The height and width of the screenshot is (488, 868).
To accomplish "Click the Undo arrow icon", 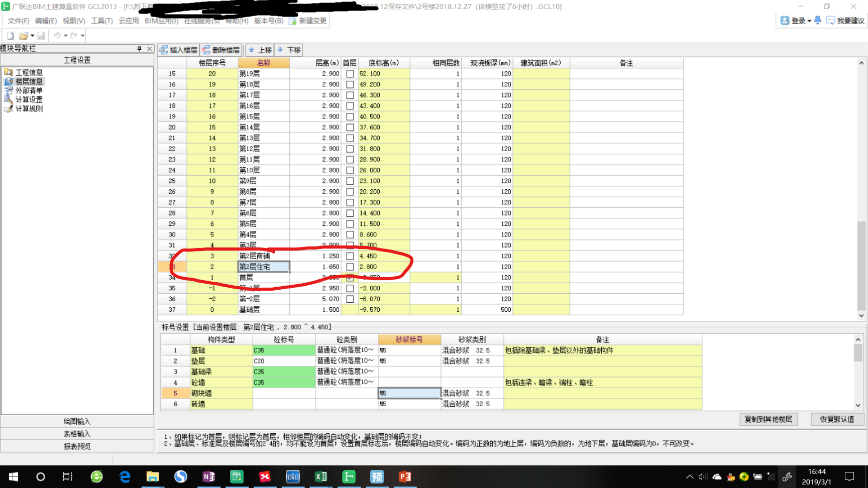I will (x=57, y=36).
